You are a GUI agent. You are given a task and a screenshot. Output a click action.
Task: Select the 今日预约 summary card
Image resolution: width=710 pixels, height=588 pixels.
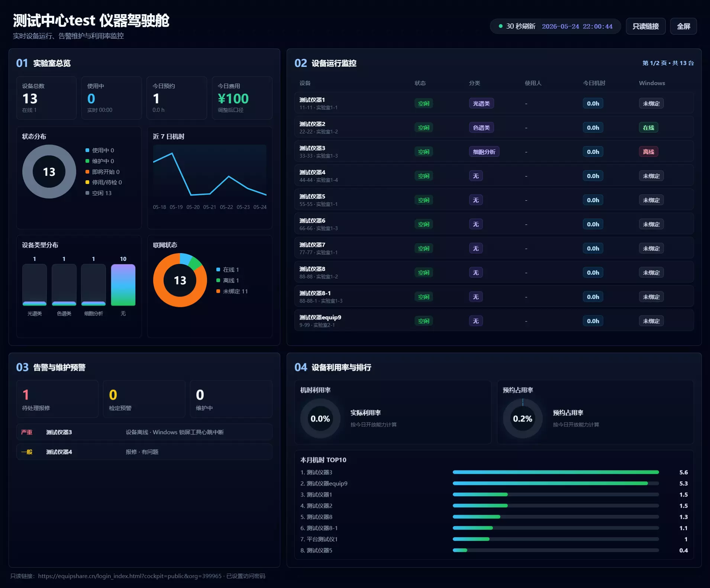(177, 98)
